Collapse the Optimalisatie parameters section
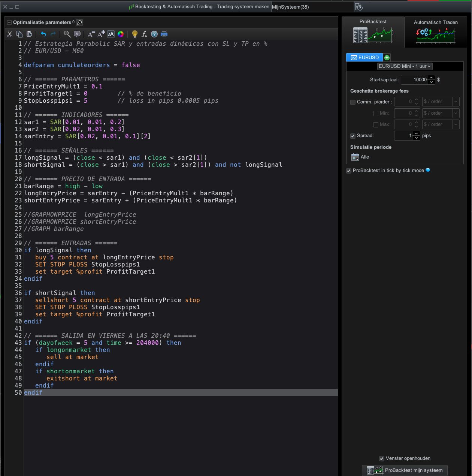Image resolution: width=472 pixels, height=476 pixels. [x=9, y=22]
